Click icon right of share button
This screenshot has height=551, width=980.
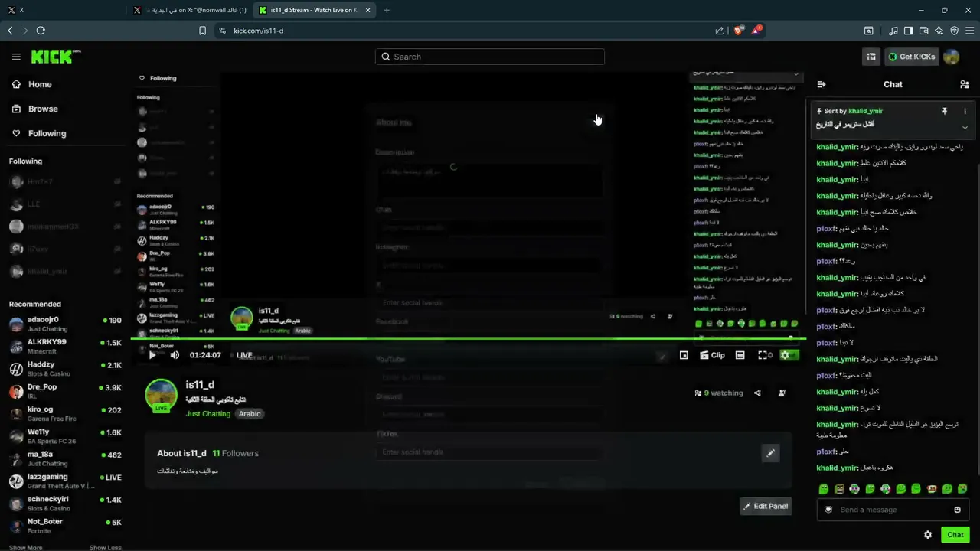782,393
